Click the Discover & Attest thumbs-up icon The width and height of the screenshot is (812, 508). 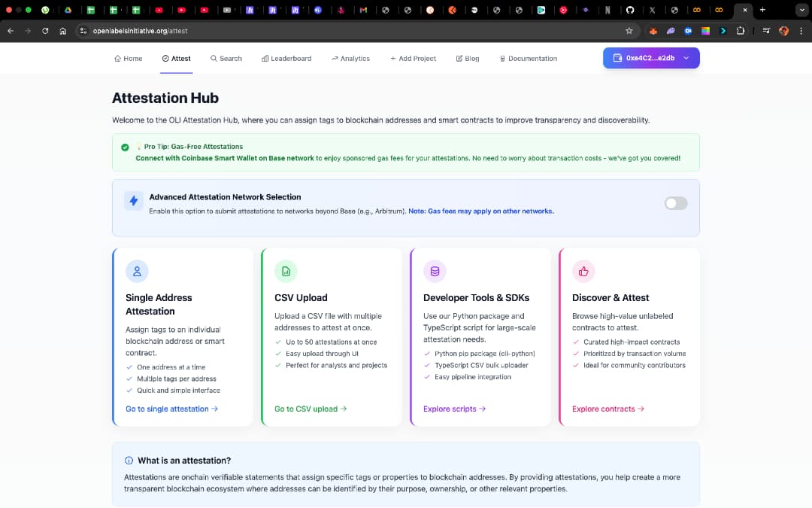[x=583, y=271]
